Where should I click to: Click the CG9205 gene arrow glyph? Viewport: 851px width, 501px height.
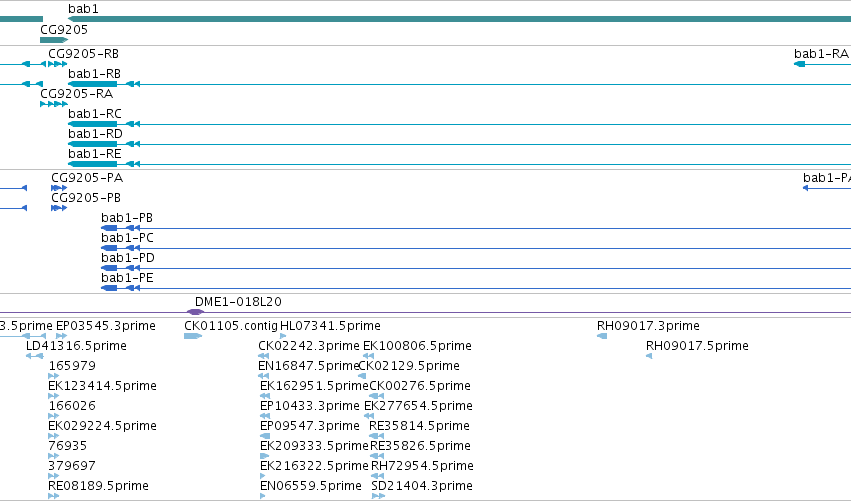54,40
